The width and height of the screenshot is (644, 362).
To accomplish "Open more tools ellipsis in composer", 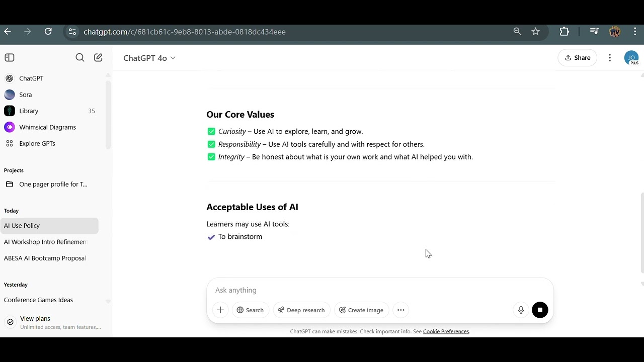I will 401,310.
